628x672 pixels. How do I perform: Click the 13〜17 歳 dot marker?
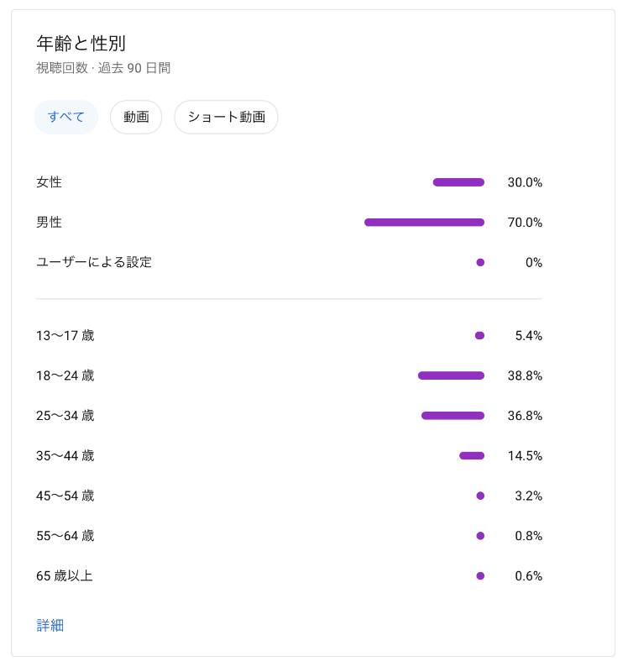[479, 335]
